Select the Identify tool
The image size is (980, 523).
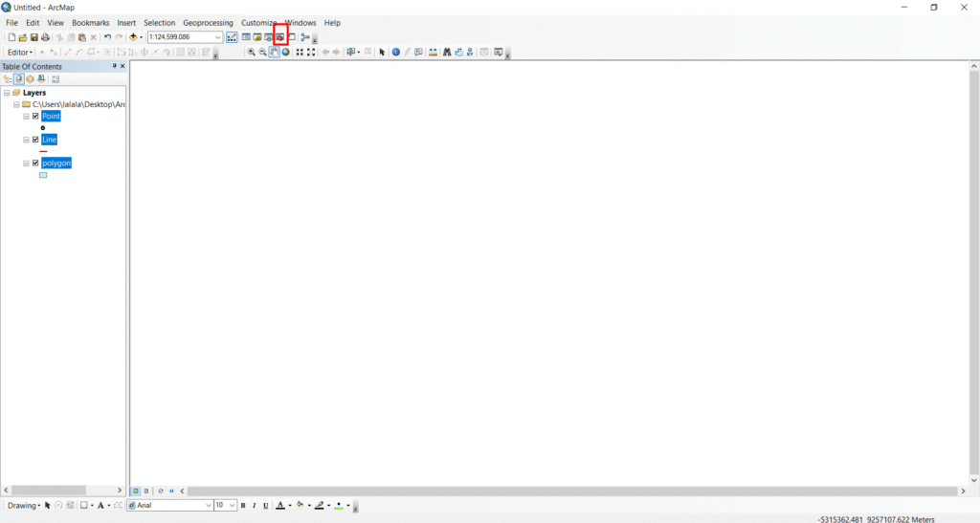395,53
